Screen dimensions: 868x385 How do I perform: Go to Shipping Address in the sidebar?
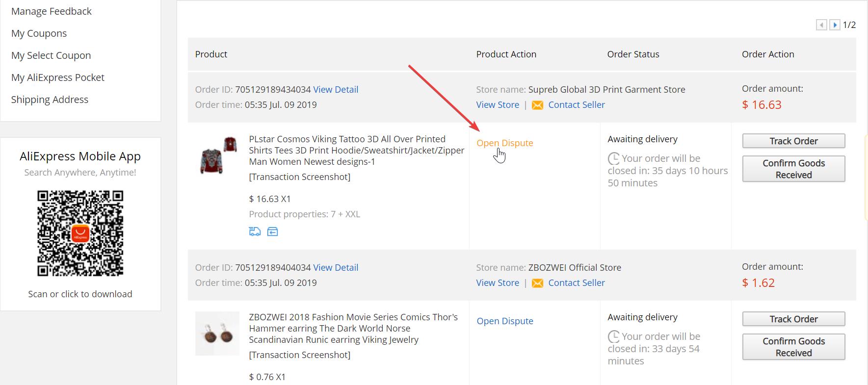click(x=50, y=100)
